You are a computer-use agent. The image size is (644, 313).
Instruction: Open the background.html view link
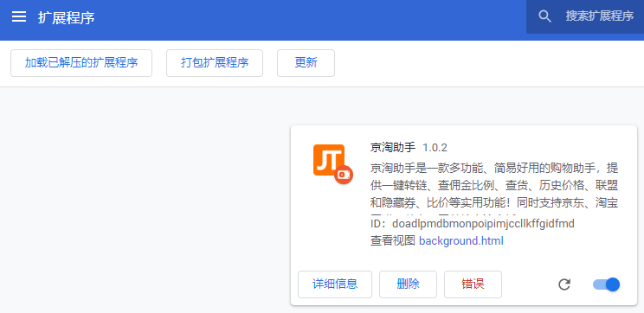[460, 240]
